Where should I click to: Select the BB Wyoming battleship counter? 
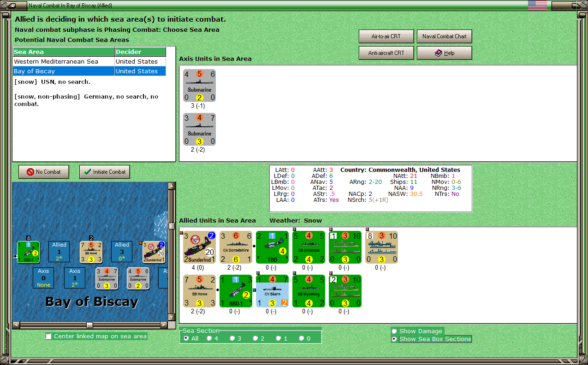pyautogui.click(x=309, y=291)
